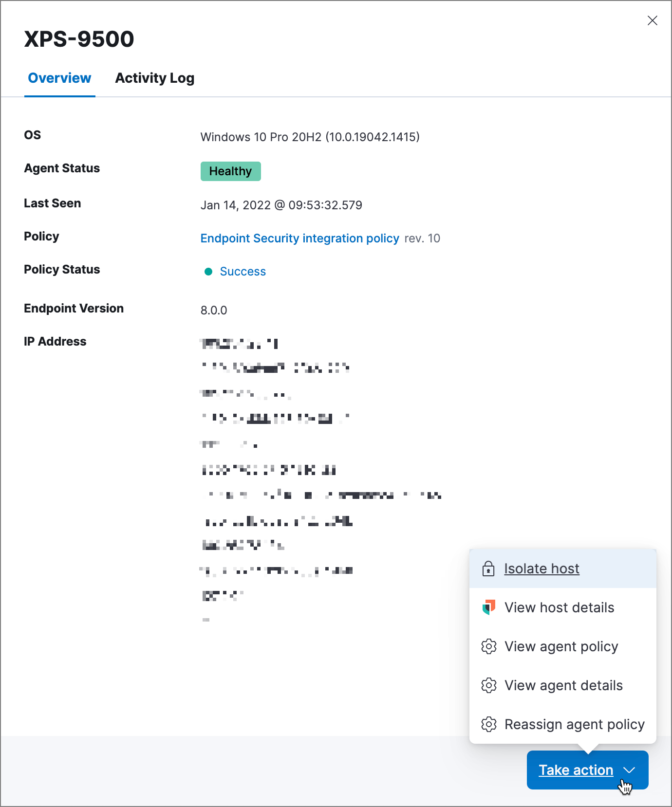Switch to the Activity Log tab

[x=154, y=78]
